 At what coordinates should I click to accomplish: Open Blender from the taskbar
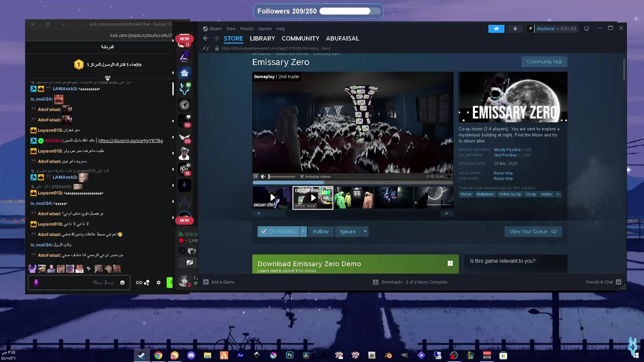(x=388, y=355)
